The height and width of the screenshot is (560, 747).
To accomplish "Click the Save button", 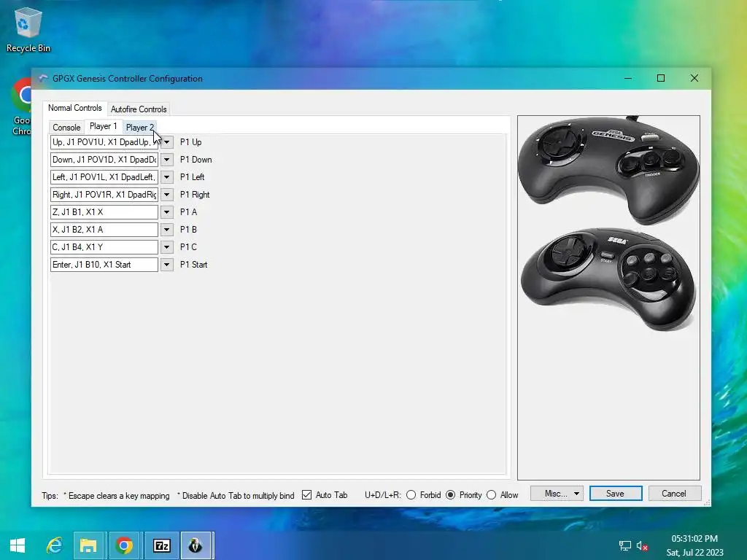I will [616, 494].
